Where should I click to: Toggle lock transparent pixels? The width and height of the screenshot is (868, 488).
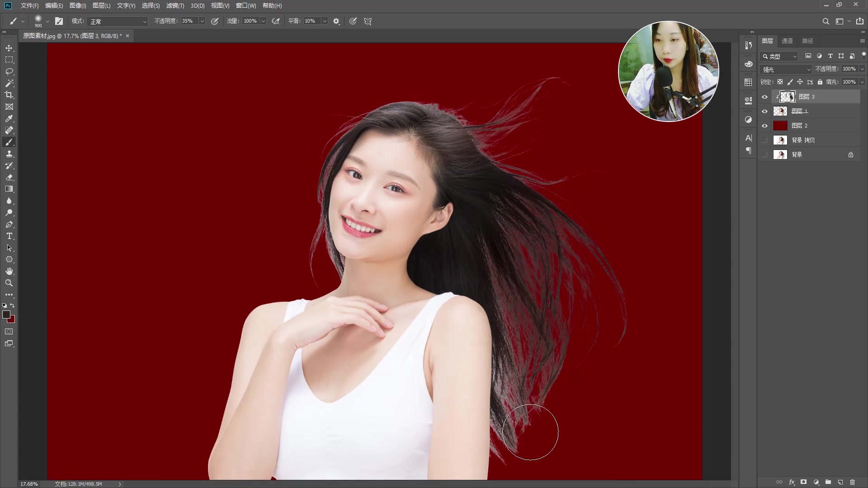(780, 82)
